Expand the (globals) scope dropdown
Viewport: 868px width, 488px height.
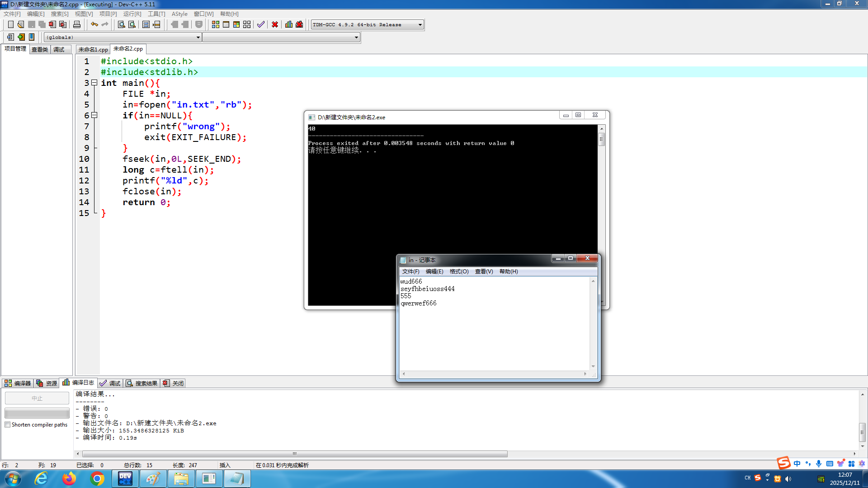click(x=198, y=38)
